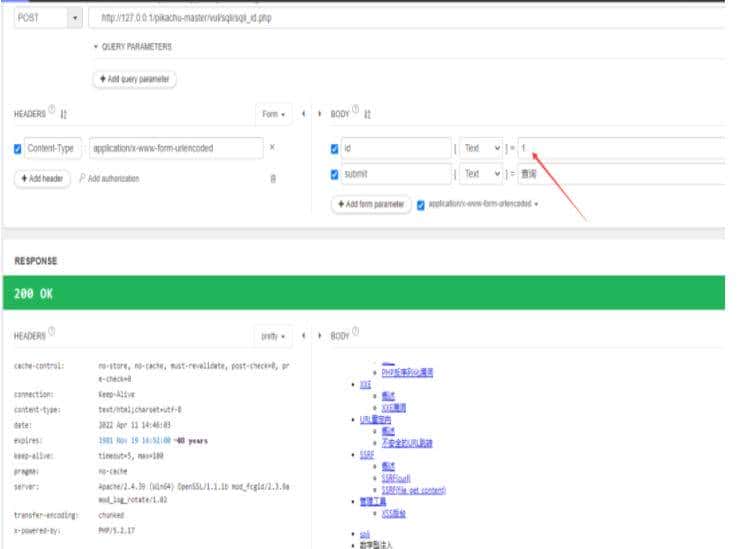Click the sort icon beside request HEADERS
The image size is (741, 549).
[64, 114]
